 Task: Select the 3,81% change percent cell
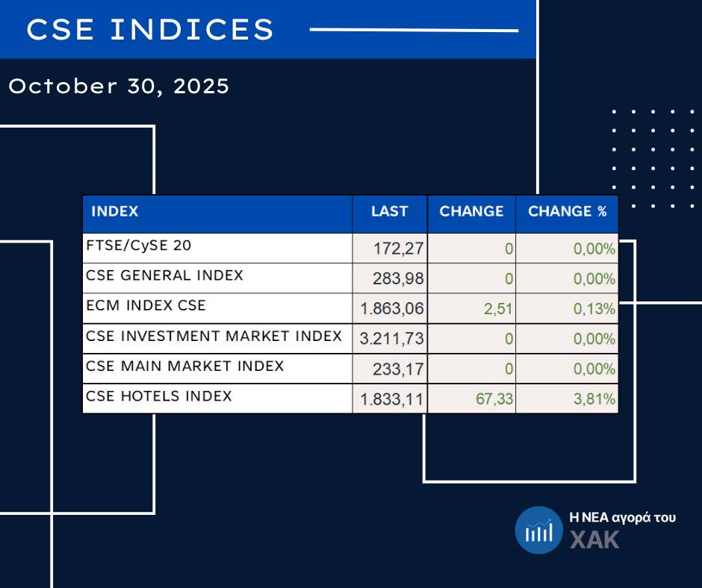(594, 399)
